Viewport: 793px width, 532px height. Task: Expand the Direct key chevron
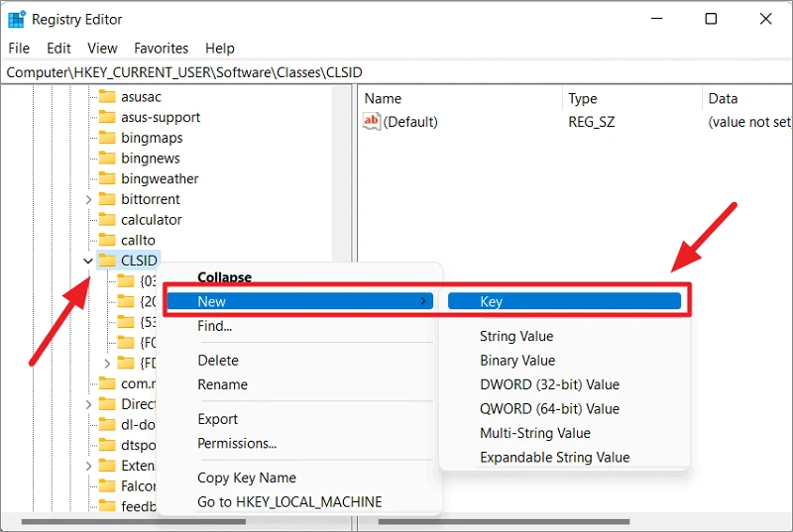88,404
